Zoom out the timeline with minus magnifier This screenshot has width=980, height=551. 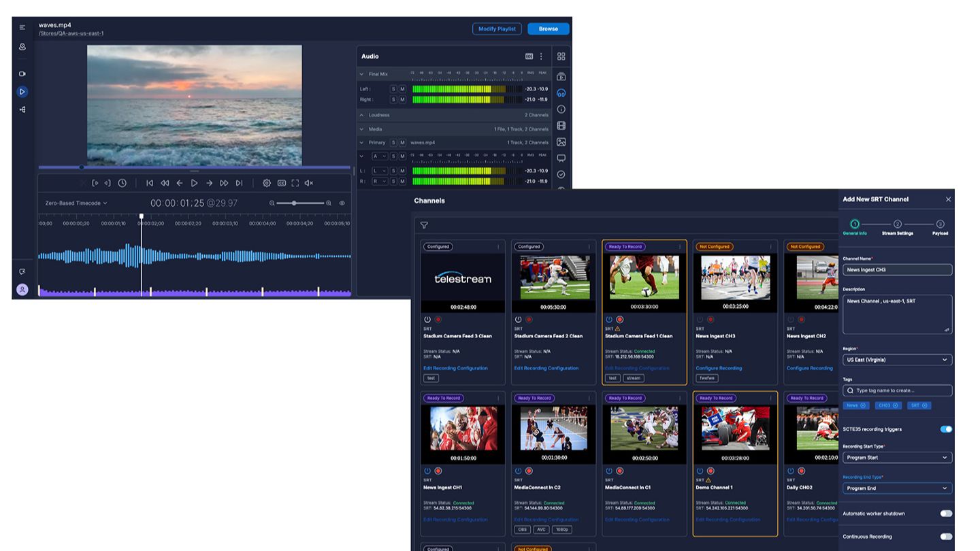[272, 203]
